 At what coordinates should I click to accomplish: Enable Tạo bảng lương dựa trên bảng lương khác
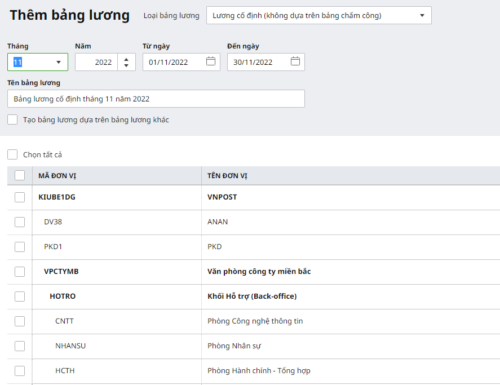point(13,120)
